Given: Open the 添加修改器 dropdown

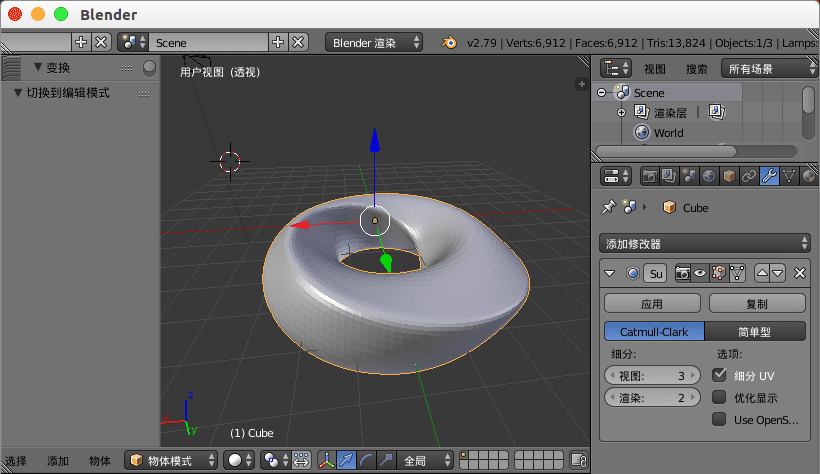Looking at the screenshot, I should [705, 243].
